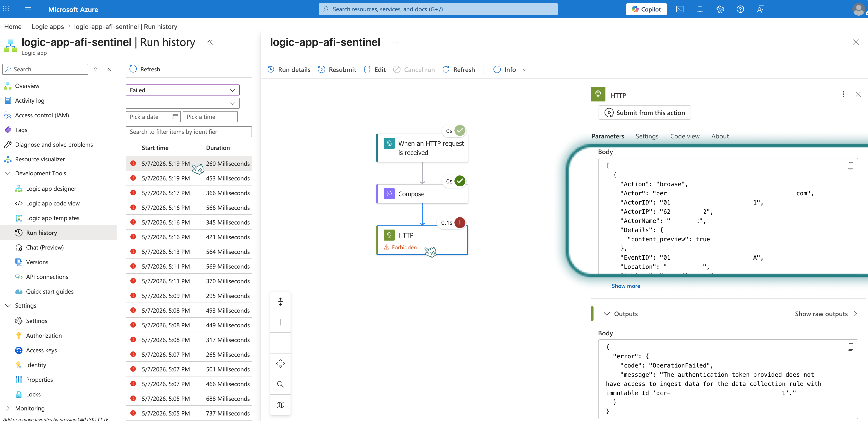Collapse the sidebar menu
This screenshot has height=421, width=868.
coord(109,69)
